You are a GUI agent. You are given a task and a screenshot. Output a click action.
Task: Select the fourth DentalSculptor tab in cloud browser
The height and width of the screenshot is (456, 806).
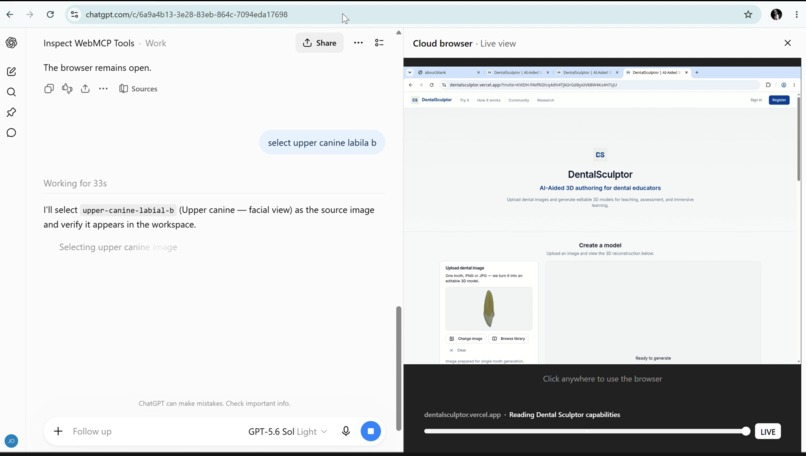coord(656,72)
